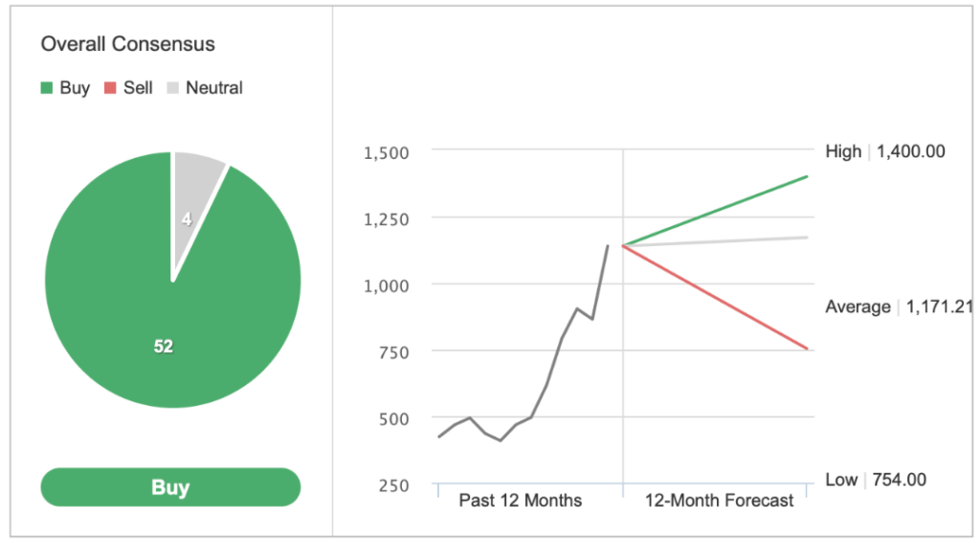Image resolution: width=980 pixels, height=543 pixels.
Task: Click the gray average forecast line
Action: [x=716, y=241]
